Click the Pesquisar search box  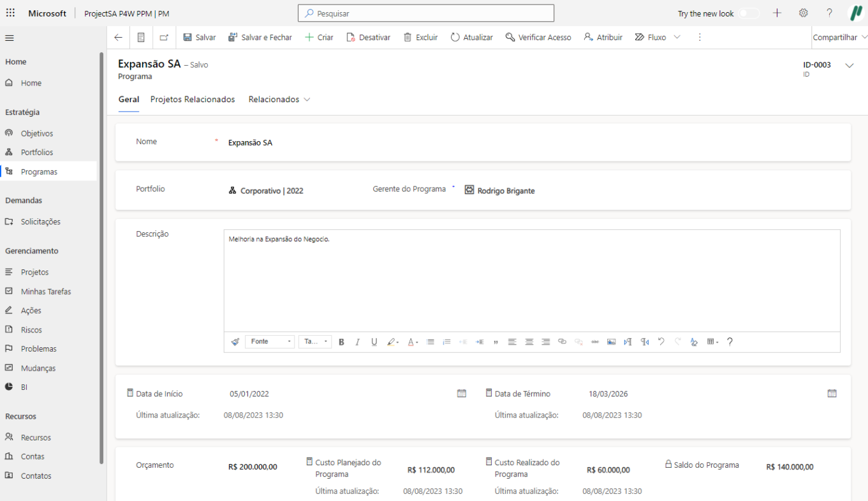[426, 13]
